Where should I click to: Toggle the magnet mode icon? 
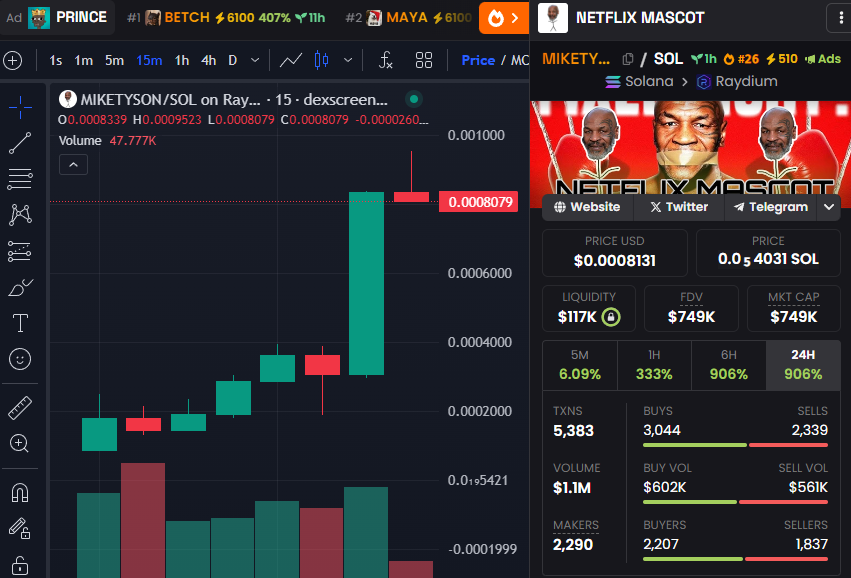tap(20, 493)
